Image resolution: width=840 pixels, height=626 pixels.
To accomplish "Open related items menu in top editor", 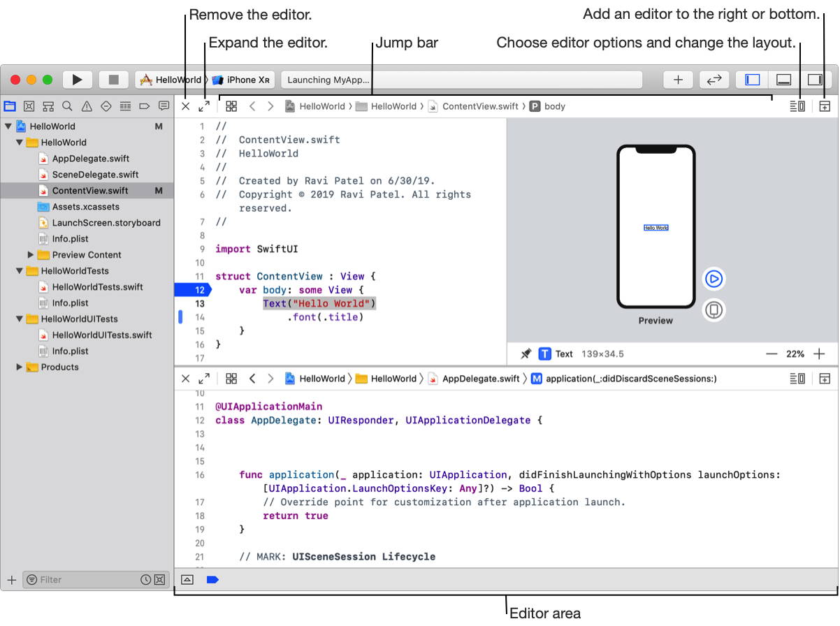I will pos(231,106).
